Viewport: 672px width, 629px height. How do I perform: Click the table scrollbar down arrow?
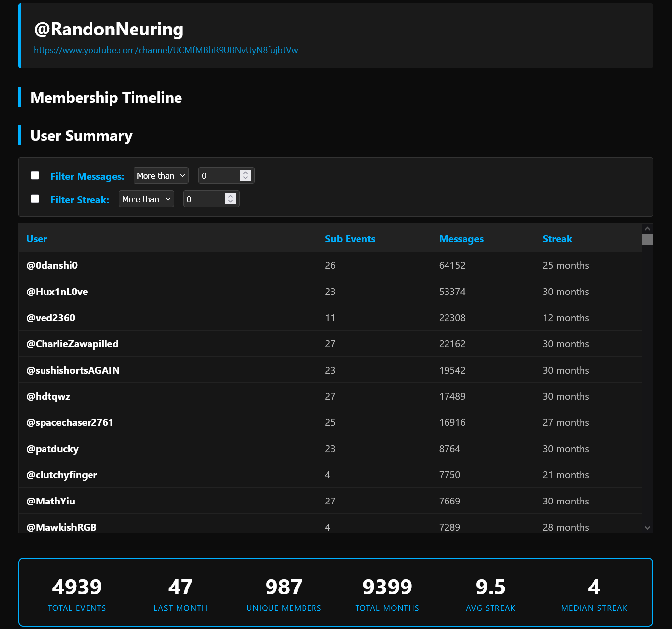coord(648,528)
